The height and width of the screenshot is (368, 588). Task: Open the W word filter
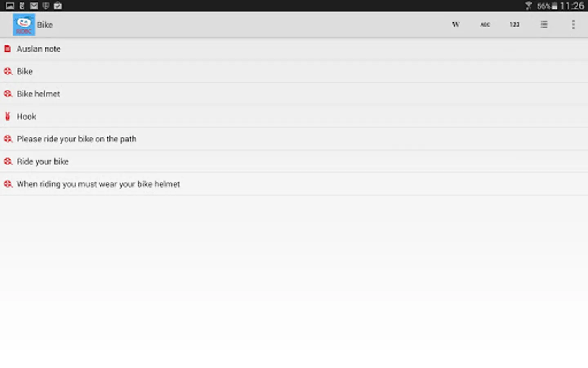(x=456, y=25)
